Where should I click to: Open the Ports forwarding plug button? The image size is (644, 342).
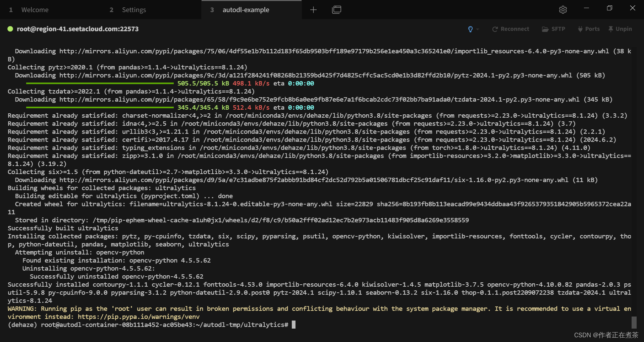589,29
